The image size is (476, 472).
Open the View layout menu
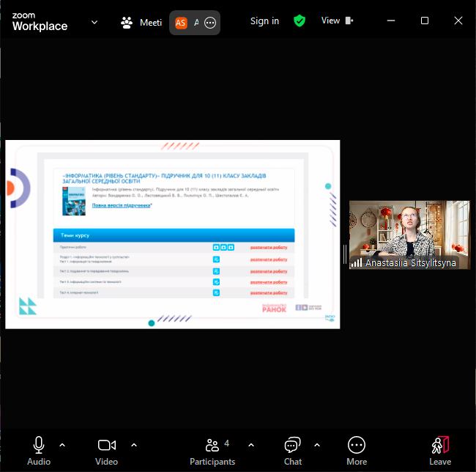[x=337, y=21]
